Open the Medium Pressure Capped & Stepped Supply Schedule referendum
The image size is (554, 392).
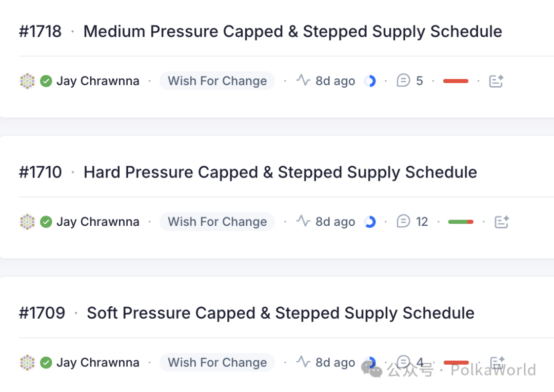click(x=292, y=31)
